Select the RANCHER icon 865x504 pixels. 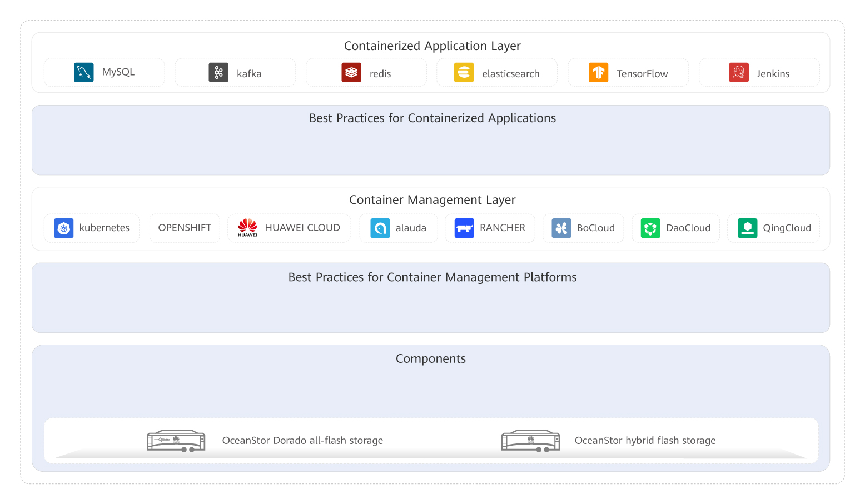coord(463,228)
